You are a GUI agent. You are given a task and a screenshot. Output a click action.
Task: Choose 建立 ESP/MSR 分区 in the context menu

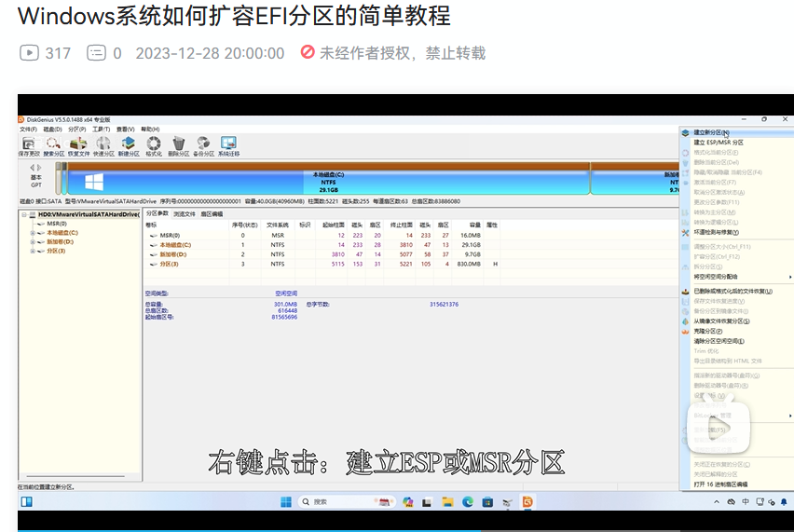coord(737,143)
